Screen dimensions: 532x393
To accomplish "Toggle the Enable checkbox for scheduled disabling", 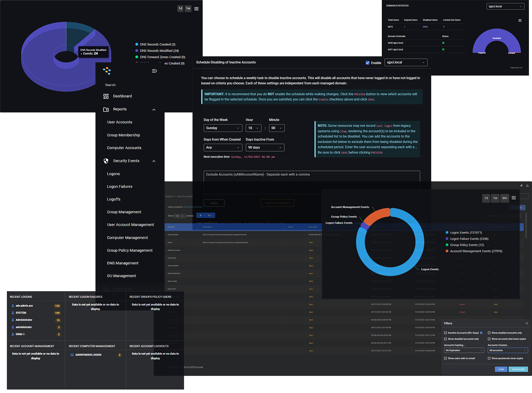I will 367,63.
